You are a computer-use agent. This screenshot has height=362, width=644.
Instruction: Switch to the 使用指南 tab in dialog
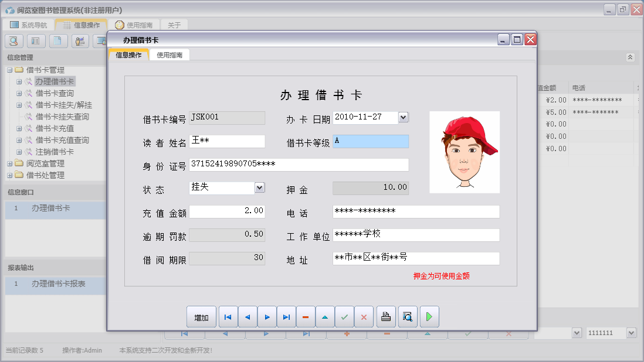coord(170,55)
